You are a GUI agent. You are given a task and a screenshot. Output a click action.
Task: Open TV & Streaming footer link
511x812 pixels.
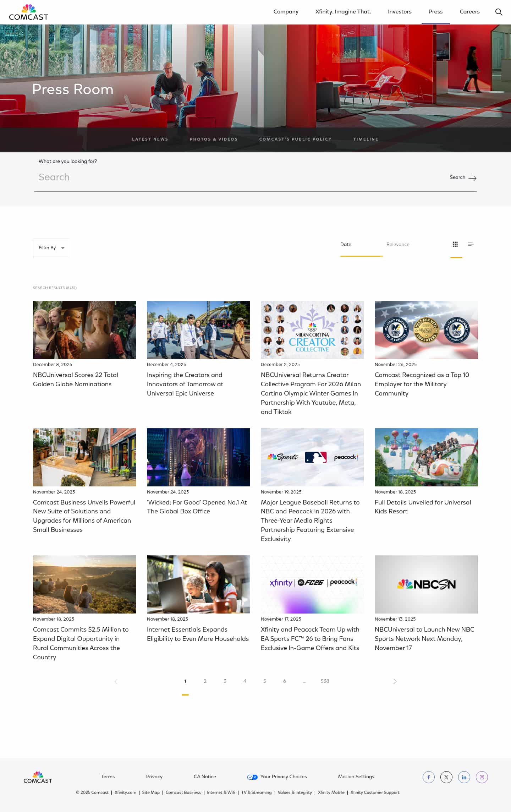(x=256, y=792)
